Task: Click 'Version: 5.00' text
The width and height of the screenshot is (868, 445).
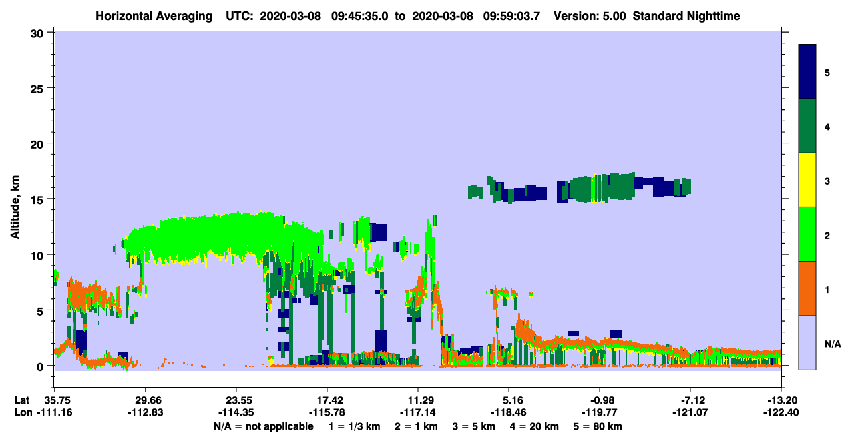Action: (590, 15)
